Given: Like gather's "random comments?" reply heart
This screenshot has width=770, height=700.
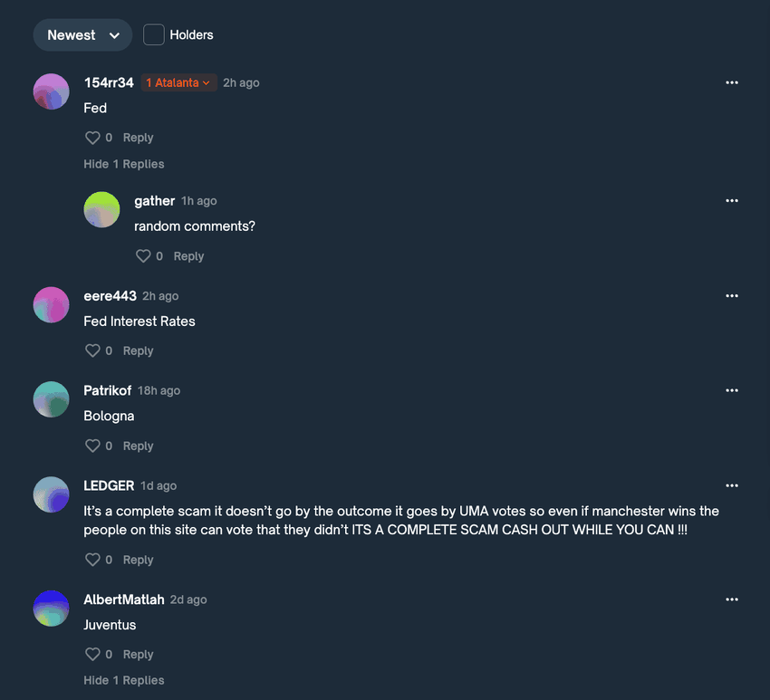Looking at the screenshot, I should (x=143, y=255).
